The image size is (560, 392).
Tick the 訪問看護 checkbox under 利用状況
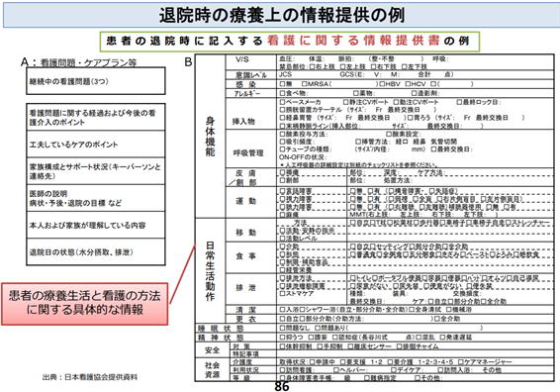[282, 370]
